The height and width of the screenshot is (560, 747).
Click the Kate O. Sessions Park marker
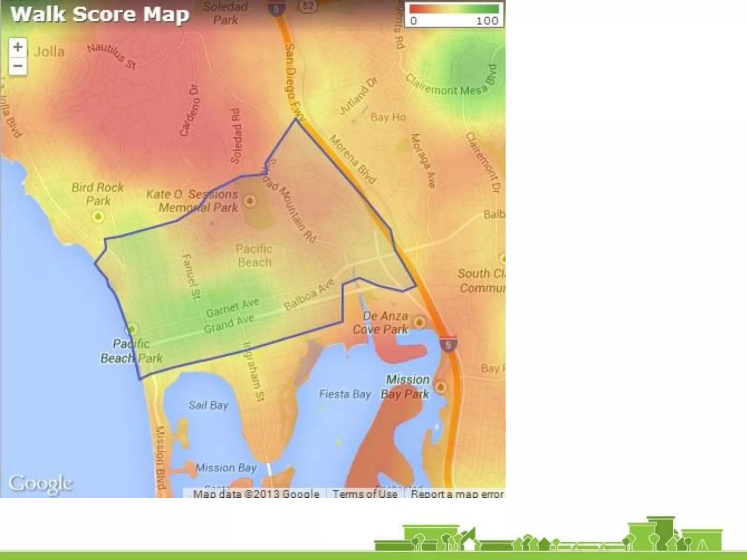click(x=250, y=201)
